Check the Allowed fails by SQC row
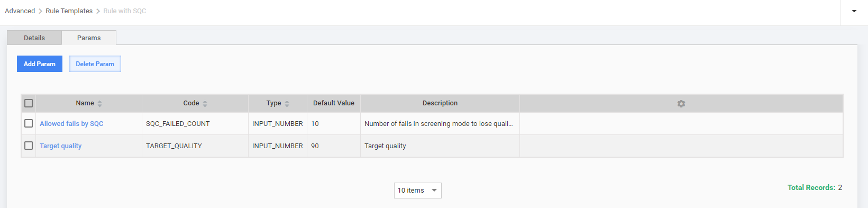The height and width of the screenshot is (208, 868). (29, 123)
